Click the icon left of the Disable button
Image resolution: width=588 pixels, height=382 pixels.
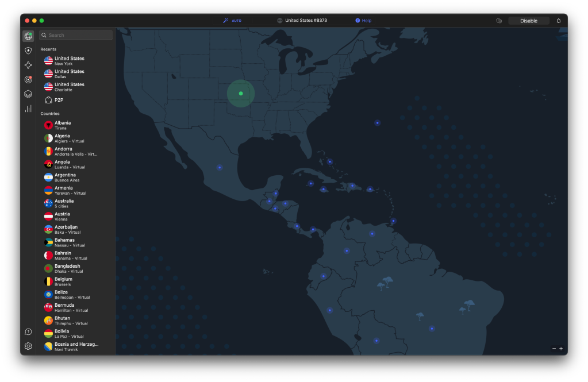499,21
